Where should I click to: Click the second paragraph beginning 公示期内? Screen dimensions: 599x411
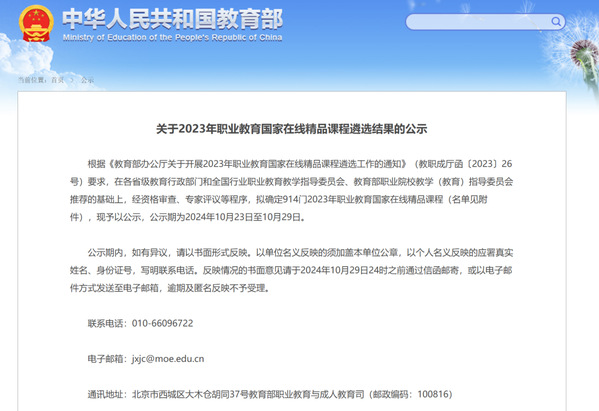pyautogui.click(x=291, y=270)
